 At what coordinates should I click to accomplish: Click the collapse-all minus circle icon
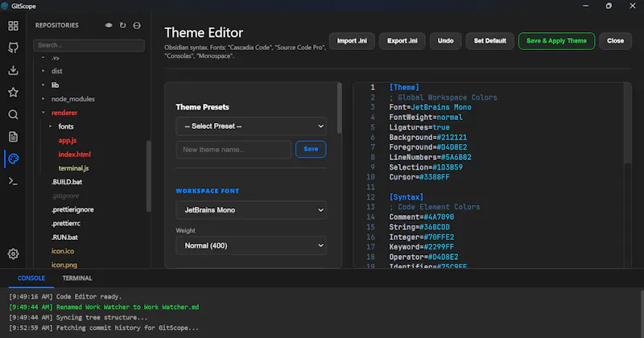[x=137, y=26]
